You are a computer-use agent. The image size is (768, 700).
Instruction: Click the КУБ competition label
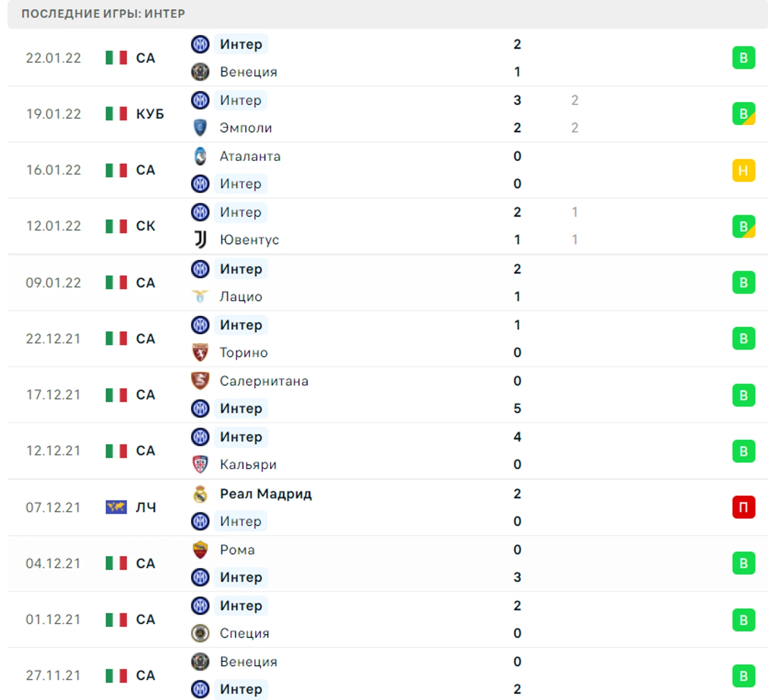click(150, 114)
